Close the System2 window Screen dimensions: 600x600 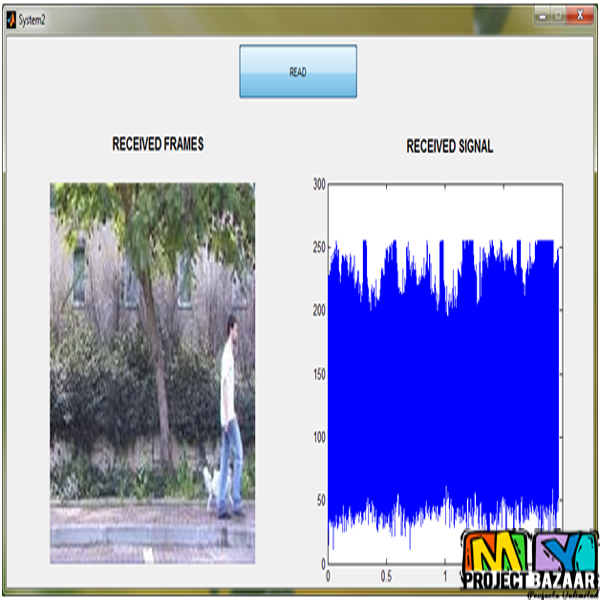[578, 16]
